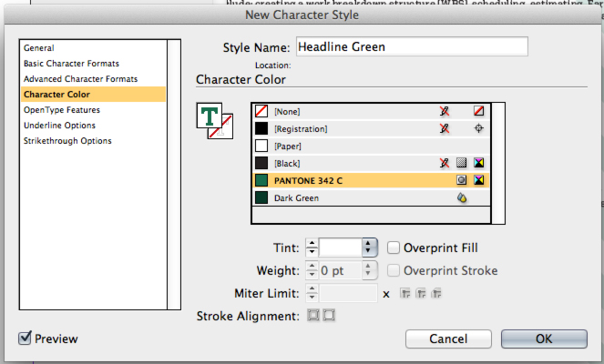Step the Miter Limit stepper

coord(312,293)
